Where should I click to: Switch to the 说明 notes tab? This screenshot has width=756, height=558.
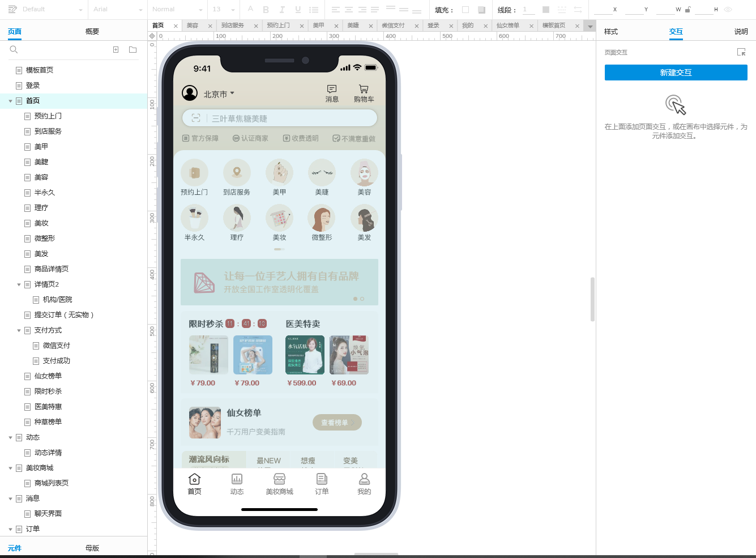(x=741, y=32)
